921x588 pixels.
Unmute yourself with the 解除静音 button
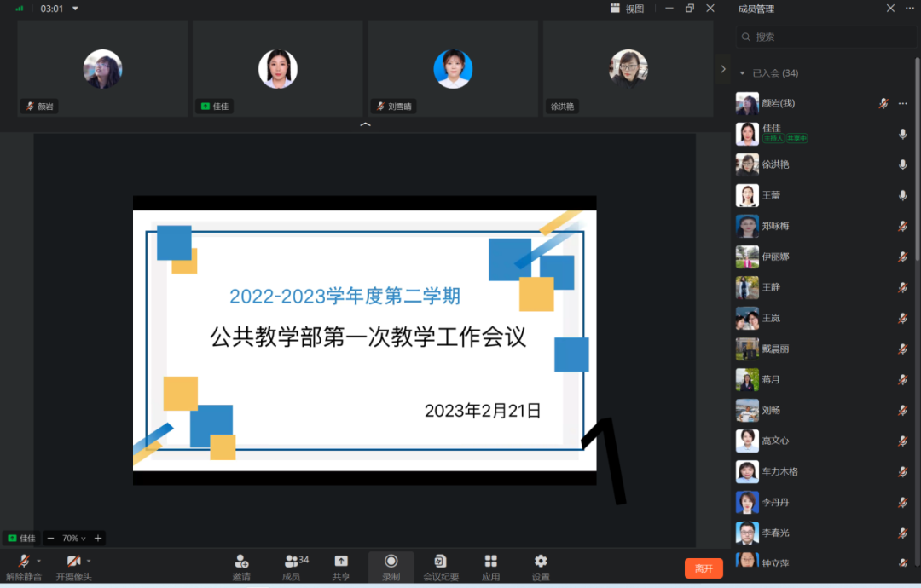[24, 567]
